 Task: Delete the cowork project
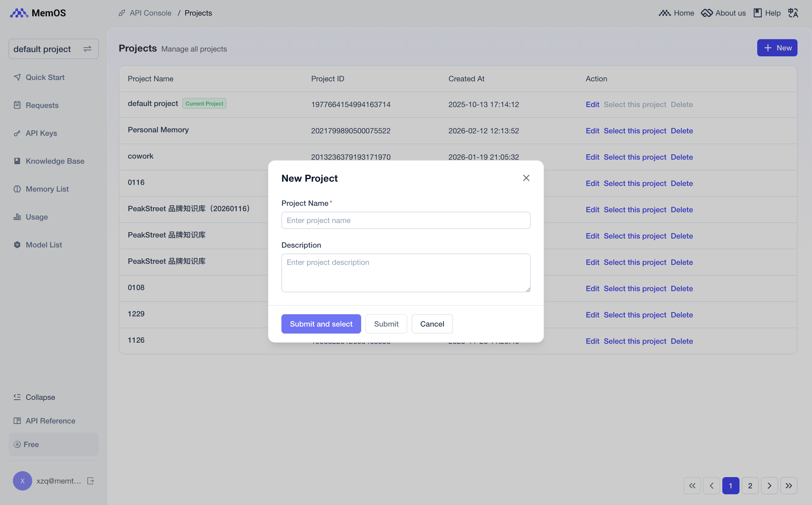pyautogui.click(x=682, y=157)
